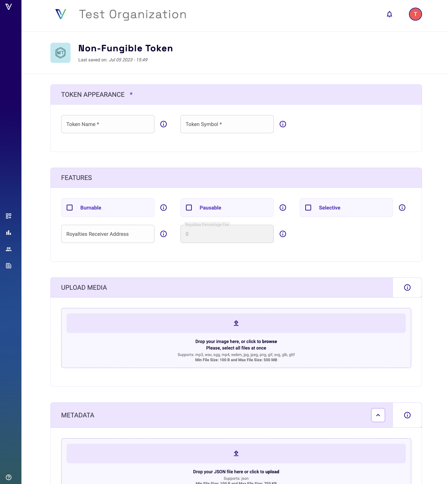Click the media upload arrow bar

click(236, 323)
